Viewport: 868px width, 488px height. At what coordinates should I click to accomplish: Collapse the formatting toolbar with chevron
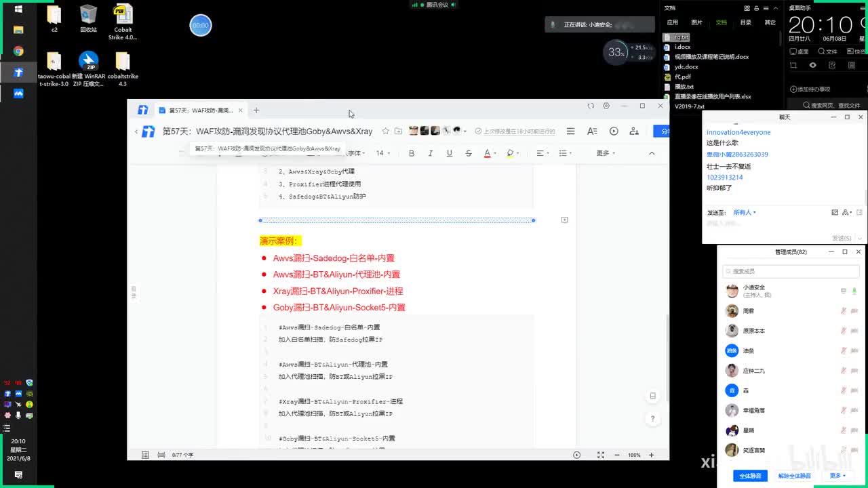click(x=652, y=153)
